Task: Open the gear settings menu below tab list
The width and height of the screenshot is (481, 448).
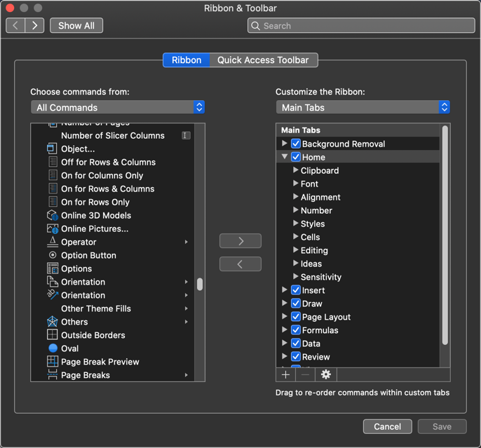Action: point(325,374)
